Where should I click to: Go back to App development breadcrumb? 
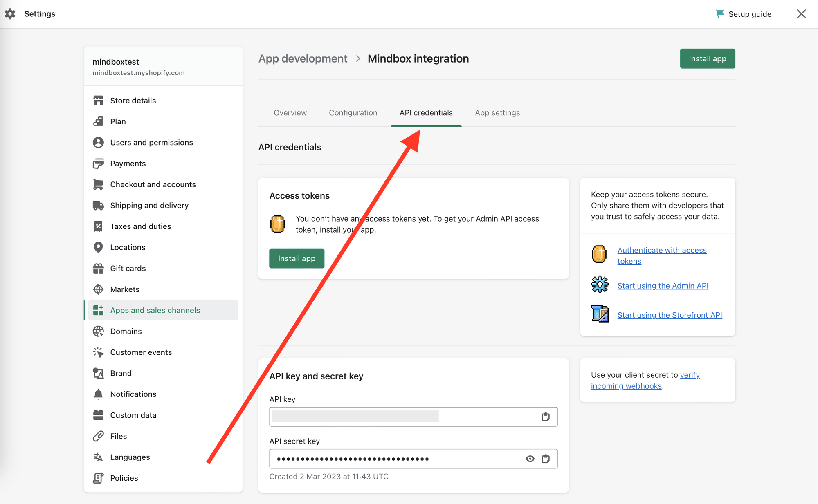point(303,59)
